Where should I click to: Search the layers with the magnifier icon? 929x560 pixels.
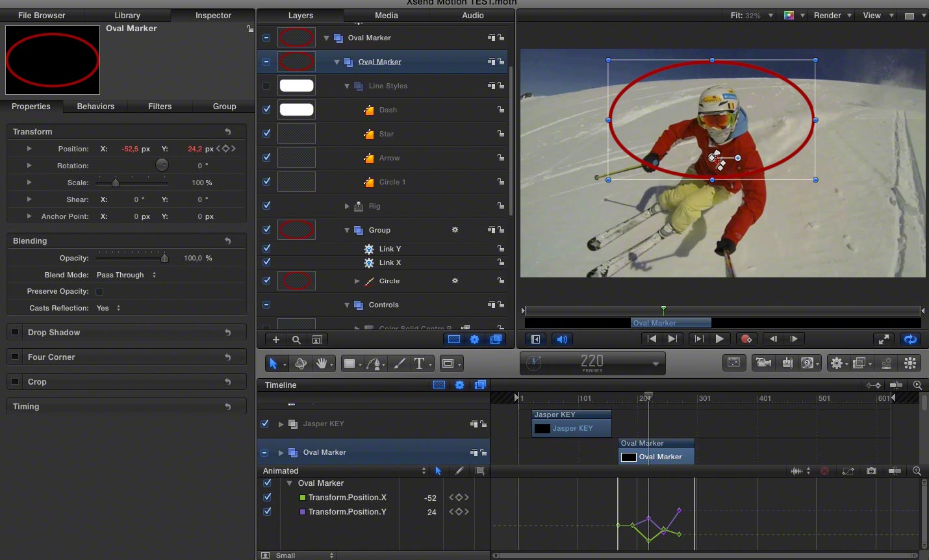(296, 340)
